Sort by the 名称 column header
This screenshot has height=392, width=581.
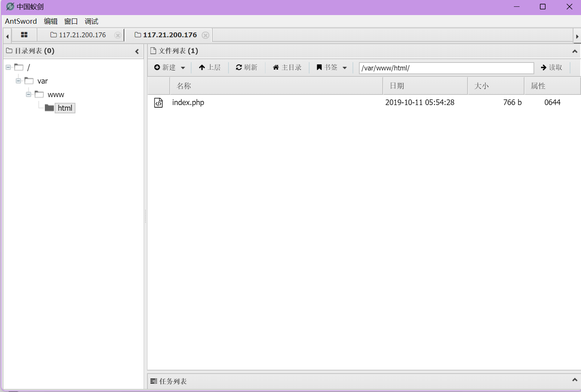[276, 86]
